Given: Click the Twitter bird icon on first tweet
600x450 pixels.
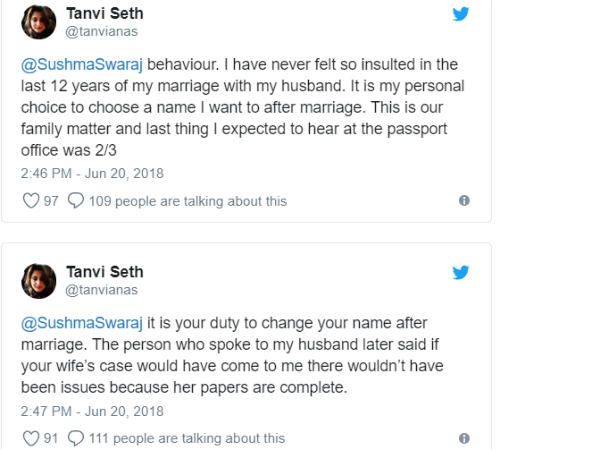Looking at the screenshot, I should click(x=460, y=14).
